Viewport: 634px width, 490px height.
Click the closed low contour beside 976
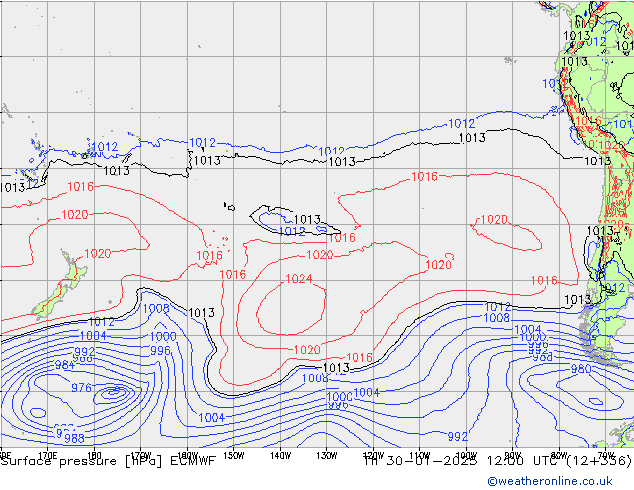coord(115,392)
